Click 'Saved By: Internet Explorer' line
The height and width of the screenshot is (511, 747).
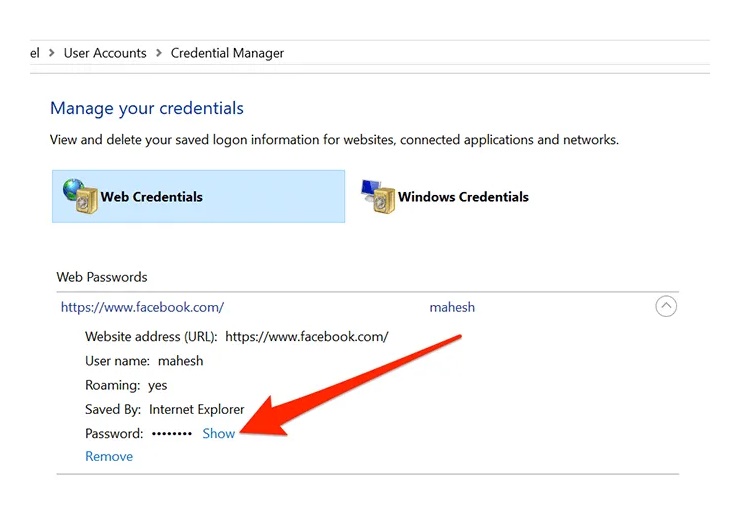click(164, 410)
